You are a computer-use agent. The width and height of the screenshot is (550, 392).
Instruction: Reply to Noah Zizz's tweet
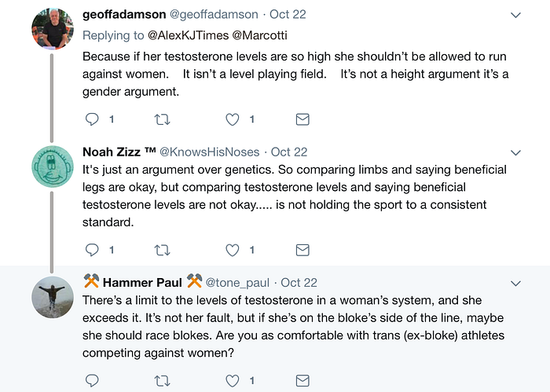click(92, 250)
